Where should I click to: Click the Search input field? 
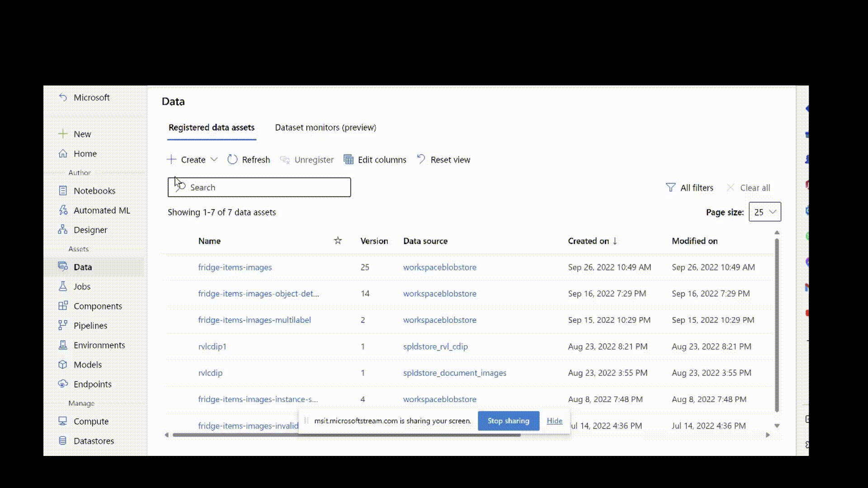coord(259,187)
